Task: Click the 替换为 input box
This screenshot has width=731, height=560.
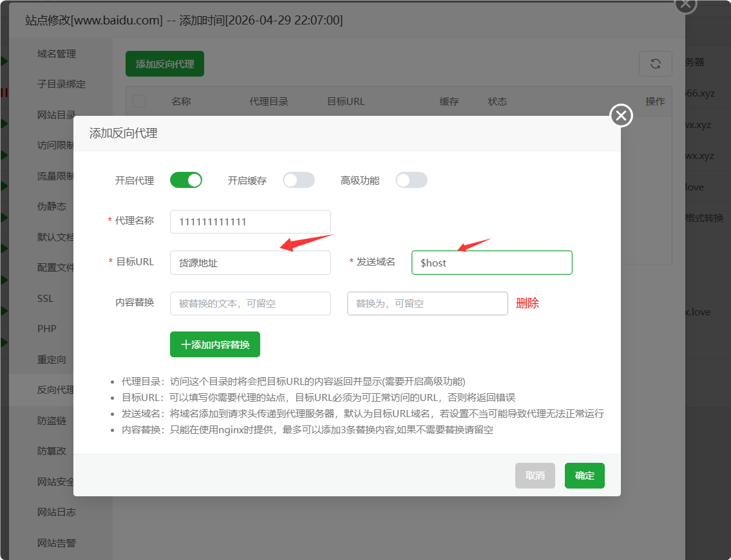Action: tap(427, 303)
